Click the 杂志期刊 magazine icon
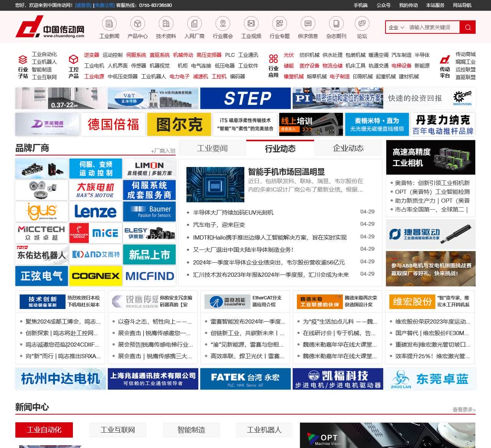 336,24
